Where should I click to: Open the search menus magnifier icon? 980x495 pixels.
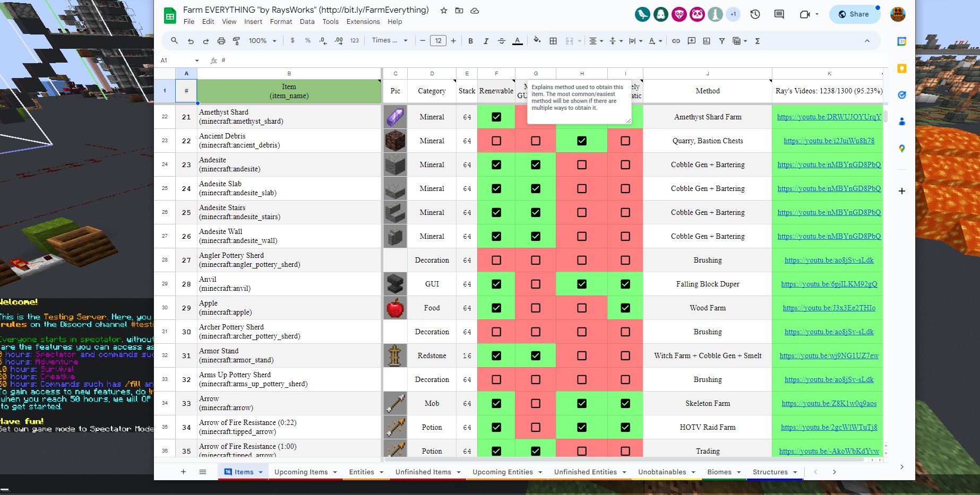tap(174, 41)
